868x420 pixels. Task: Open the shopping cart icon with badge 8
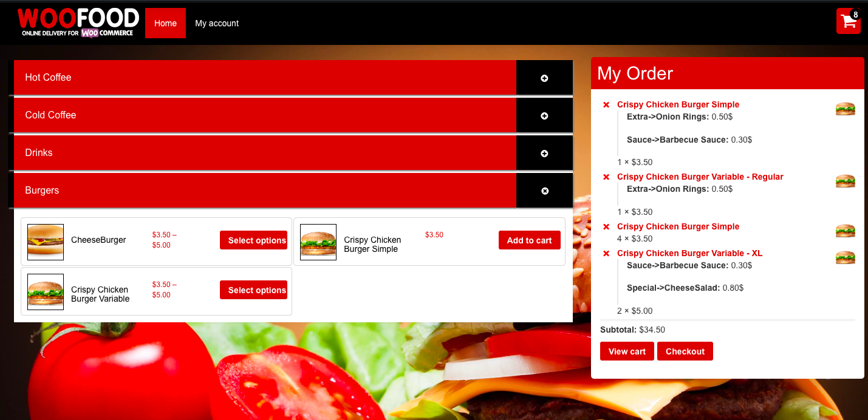pyautogui.click(x=849, y=21)
